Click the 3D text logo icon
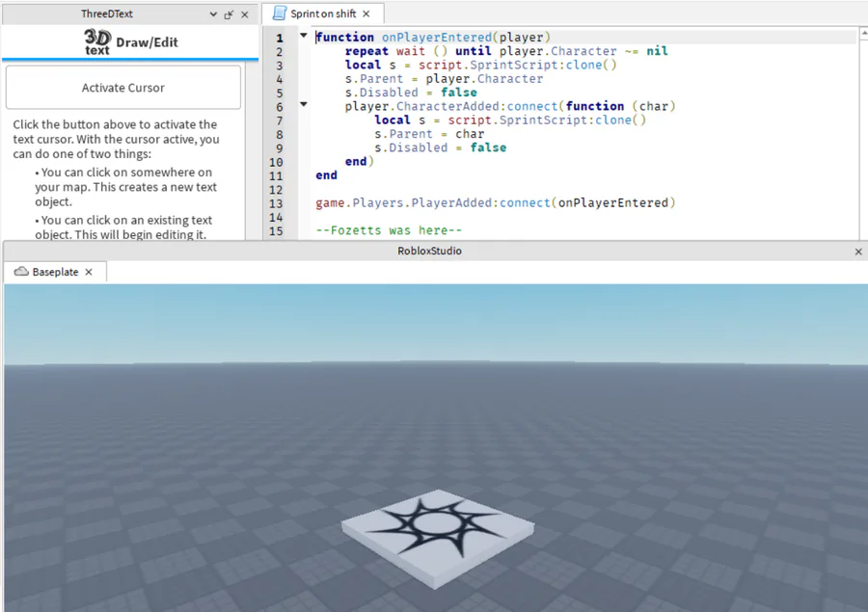This screenshot has width=868, height=612. click(x=97, y=42)
